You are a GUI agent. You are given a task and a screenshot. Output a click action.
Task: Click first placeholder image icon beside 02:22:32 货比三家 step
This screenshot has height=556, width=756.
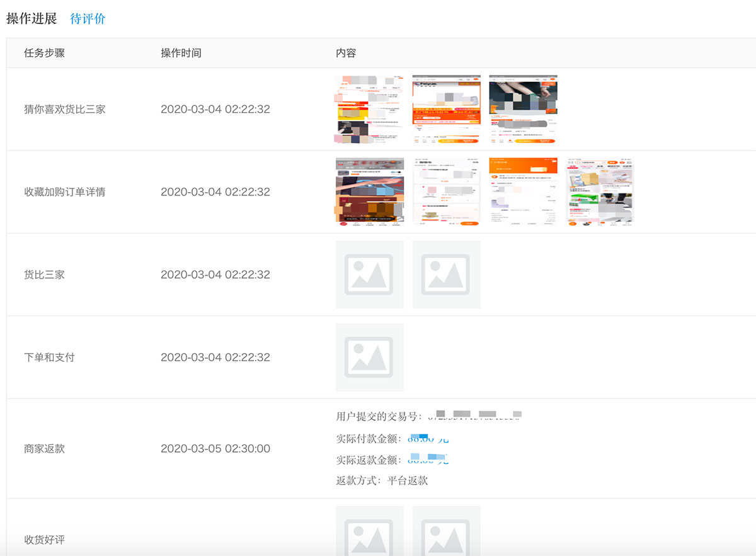point(369,274)
